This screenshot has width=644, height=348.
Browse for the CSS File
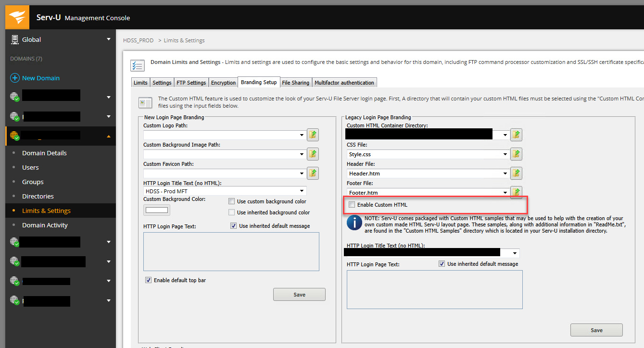(x=517, y=154)
